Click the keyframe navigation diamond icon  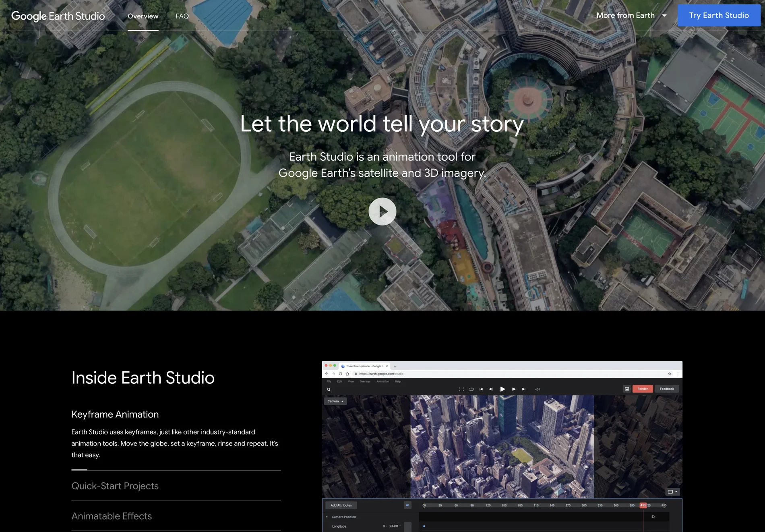point(407,505)
